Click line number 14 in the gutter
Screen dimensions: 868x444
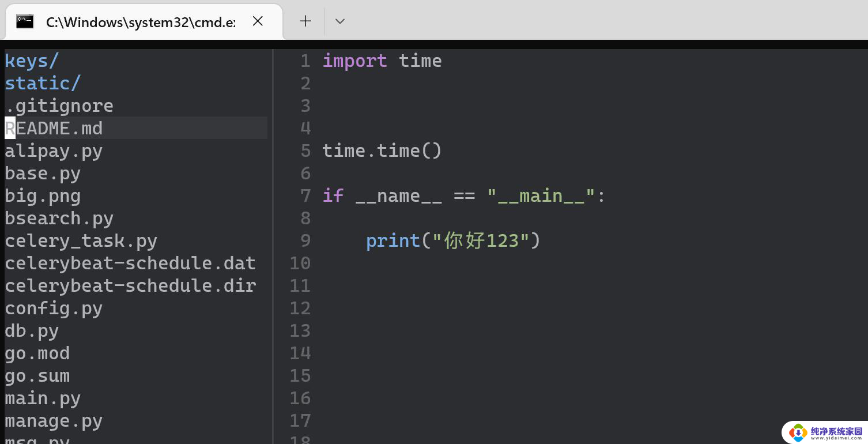coord(300,353)
